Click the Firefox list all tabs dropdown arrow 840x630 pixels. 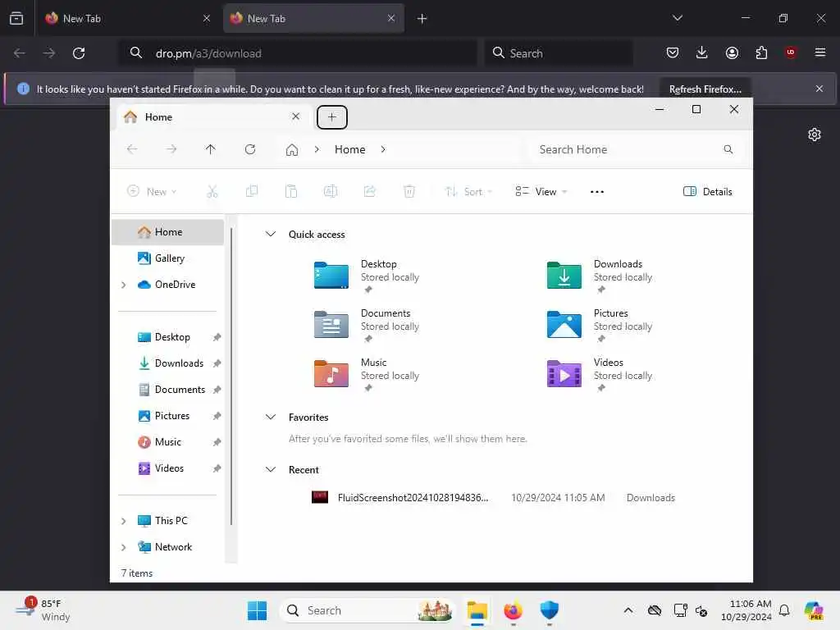point(677,18)
